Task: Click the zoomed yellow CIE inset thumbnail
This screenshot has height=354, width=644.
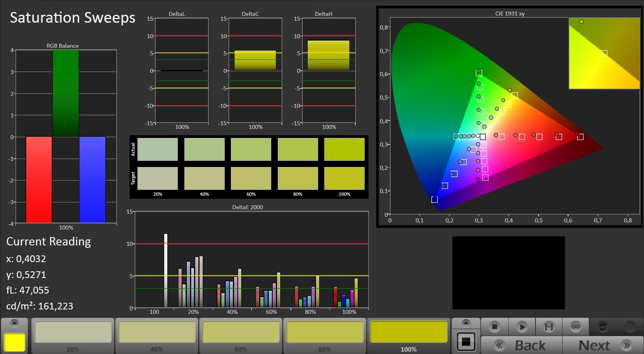Action: tap(604, 53)
